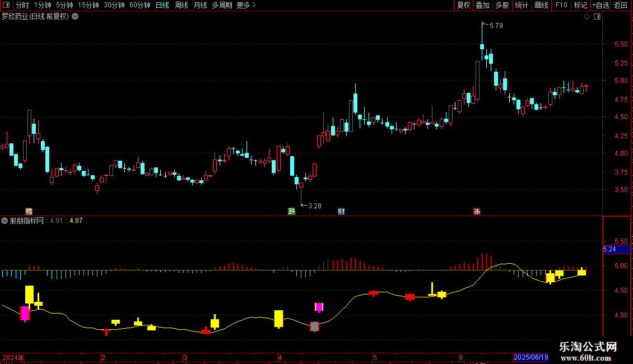Expand dropdown beside 罗欣药业 chart title
The height and width of the screenshot is (364, 633).
pos(75,17)
